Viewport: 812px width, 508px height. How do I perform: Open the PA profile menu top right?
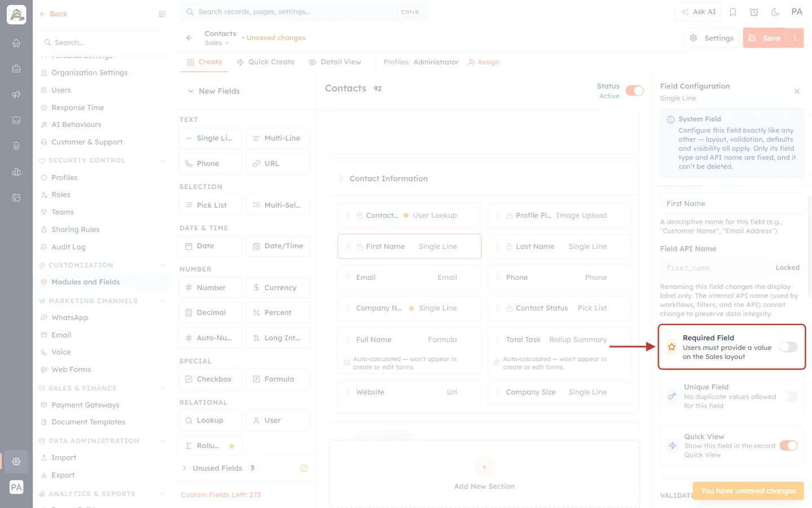click(x=797, y=12)
